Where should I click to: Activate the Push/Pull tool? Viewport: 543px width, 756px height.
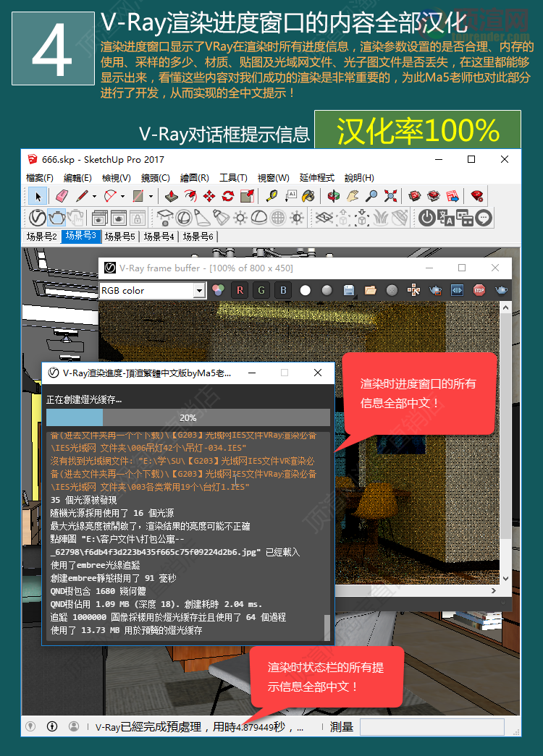(x=172, y=196)
